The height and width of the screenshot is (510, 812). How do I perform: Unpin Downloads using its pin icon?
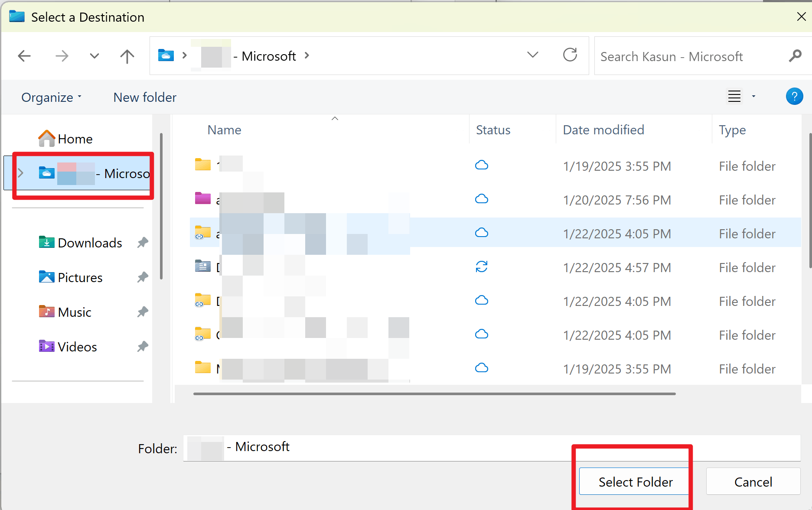tap(143, 243)
